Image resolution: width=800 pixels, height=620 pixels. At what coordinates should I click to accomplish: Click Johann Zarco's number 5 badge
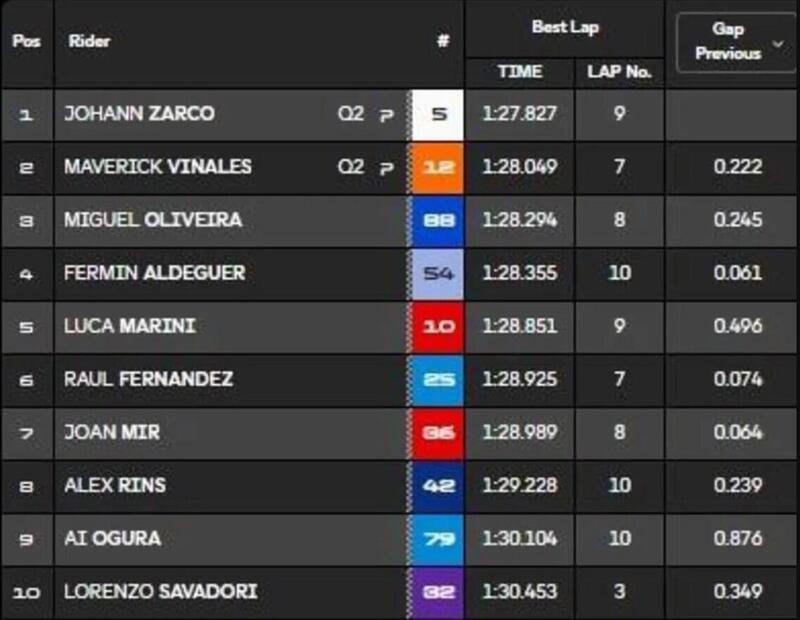[437, 114]
